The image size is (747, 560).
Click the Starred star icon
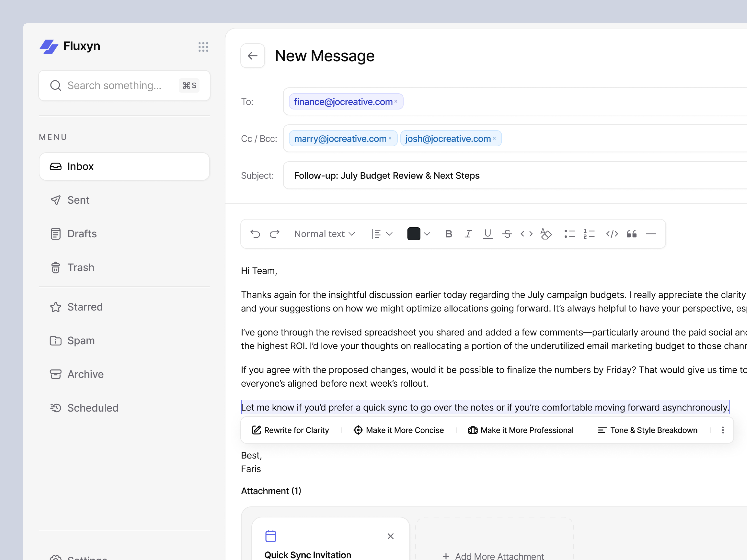(56, 307)
